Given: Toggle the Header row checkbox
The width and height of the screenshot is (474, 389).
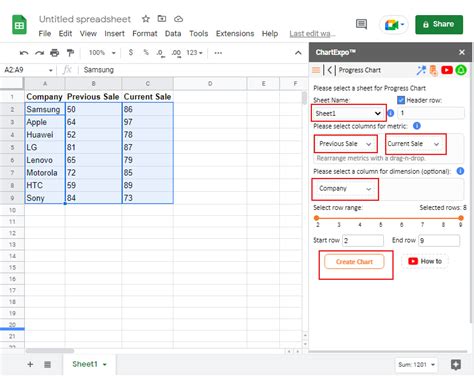Looking at the screenshot, I should (401, 100).
